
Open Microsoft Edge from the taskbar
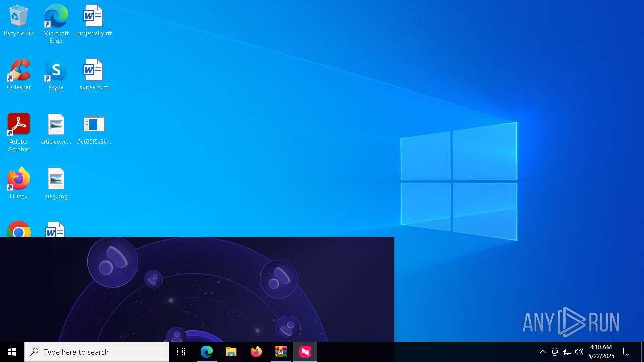(x=207, y=352)
